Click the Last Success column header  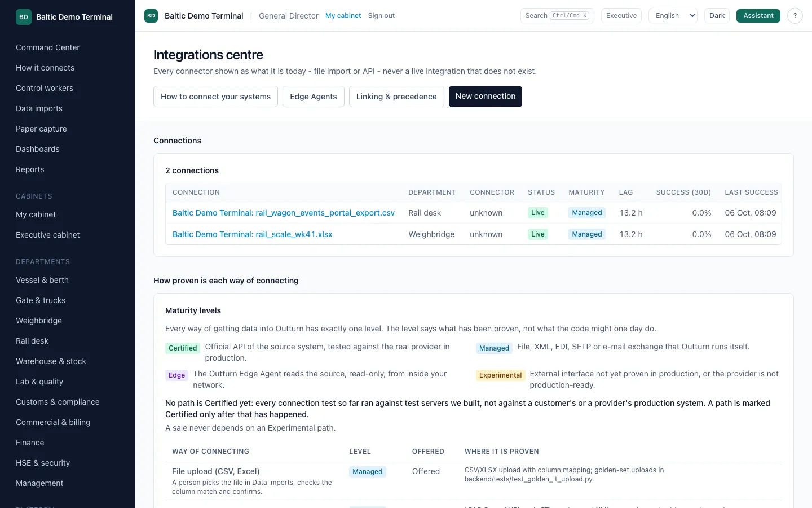tap(751, 192)
